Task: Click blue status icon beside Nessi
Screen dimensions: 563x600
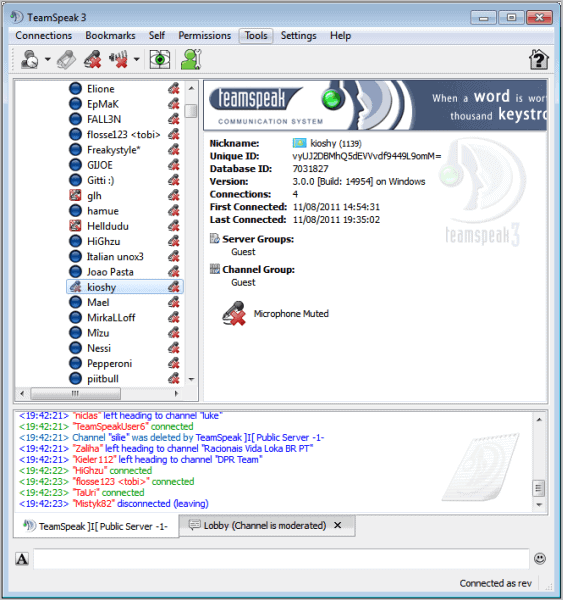Action: [x=75, y=348]
